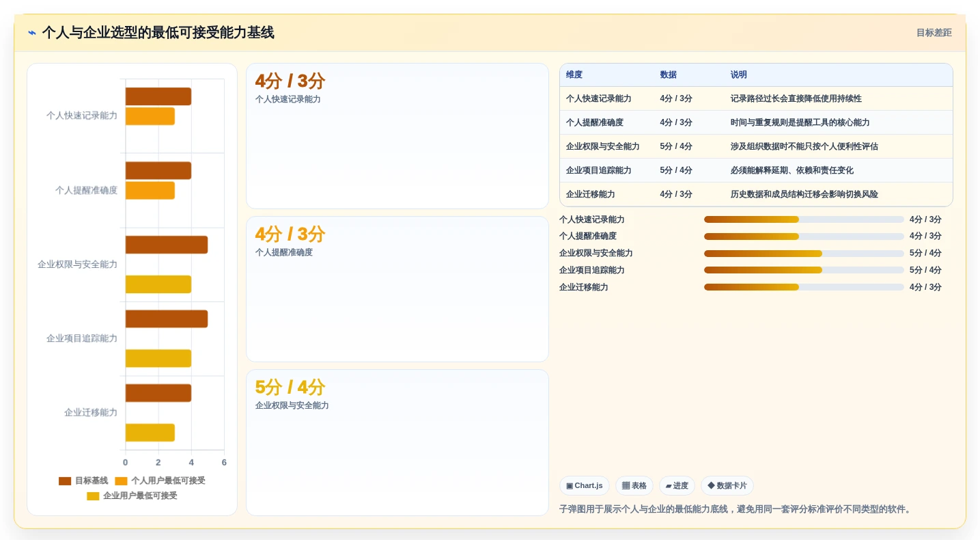Click the 维度 column header
Screen dimensions: 980x540
click(574, 75)
